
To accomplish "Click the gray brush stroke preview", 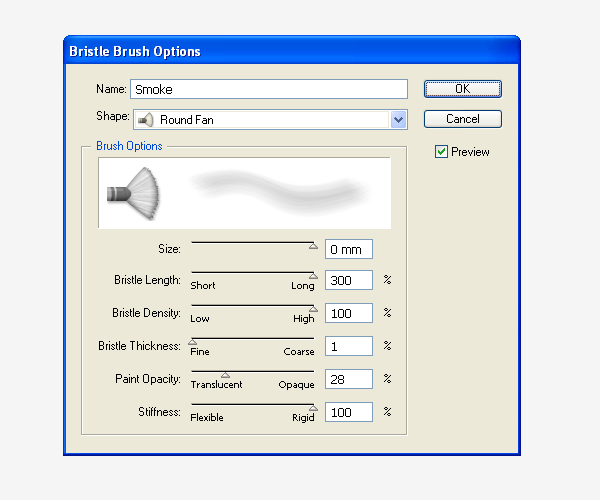I will tap(279, 191).
